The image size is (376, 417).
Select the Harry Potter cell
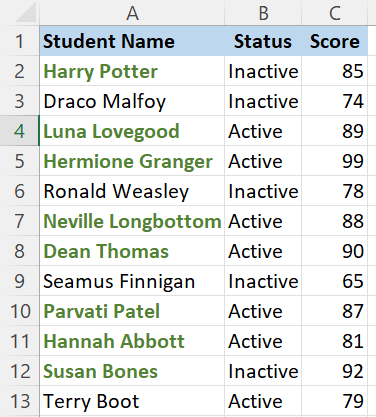tap(132, 71)
